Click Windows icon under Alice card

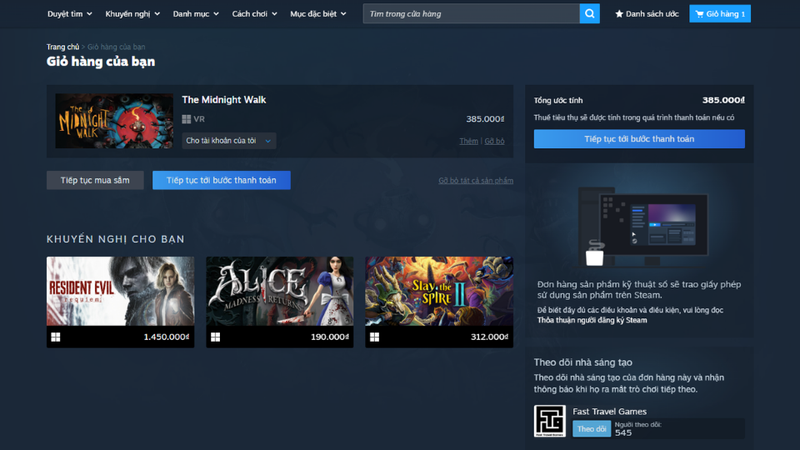[215, 337]
